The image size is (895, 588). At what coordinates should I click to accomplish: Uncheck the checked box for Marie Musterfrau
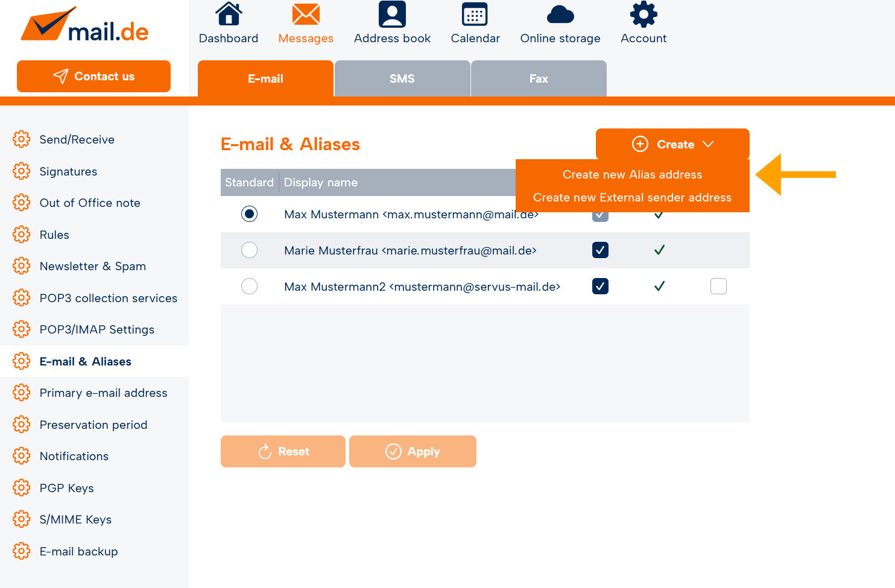tap(600, 250)
